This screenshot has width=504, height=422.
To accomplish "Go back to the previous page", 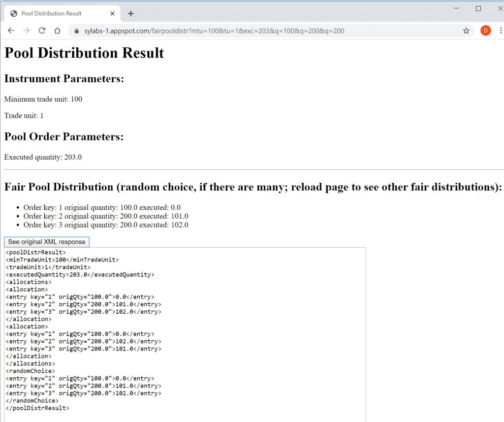I will [11, 31].
